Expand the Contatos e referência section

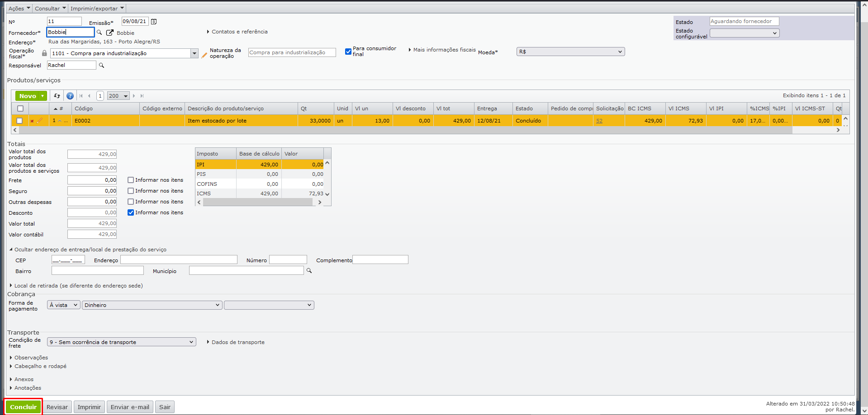click(x=237, y=32)
